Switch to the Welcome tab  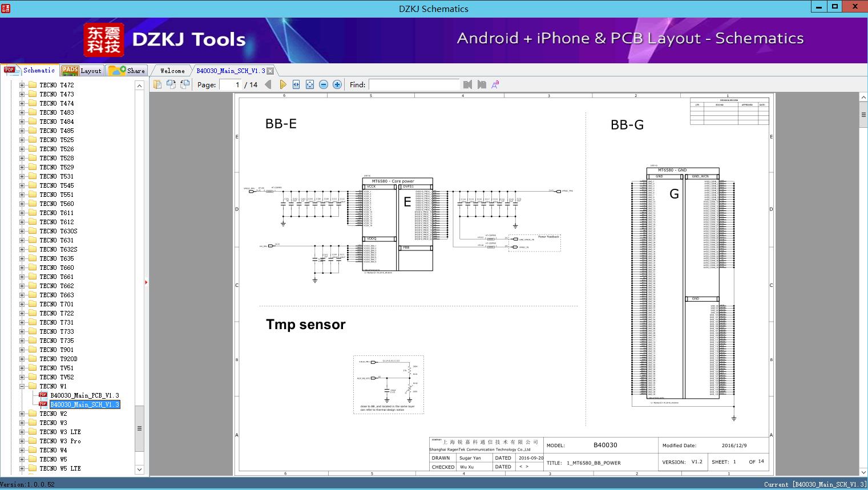pos(172,71)
